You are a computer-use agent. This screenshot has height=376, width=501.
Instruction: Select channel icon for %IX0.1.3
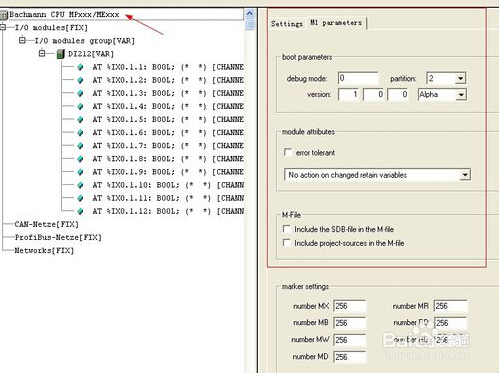pyautogui.click(x=80, y=93)
